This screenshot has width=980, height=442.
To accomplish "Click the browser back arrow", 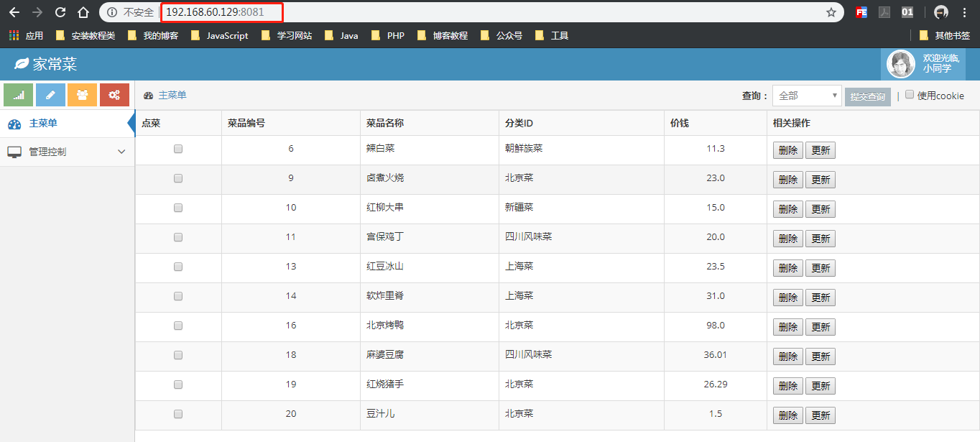I will click(14, 12).
